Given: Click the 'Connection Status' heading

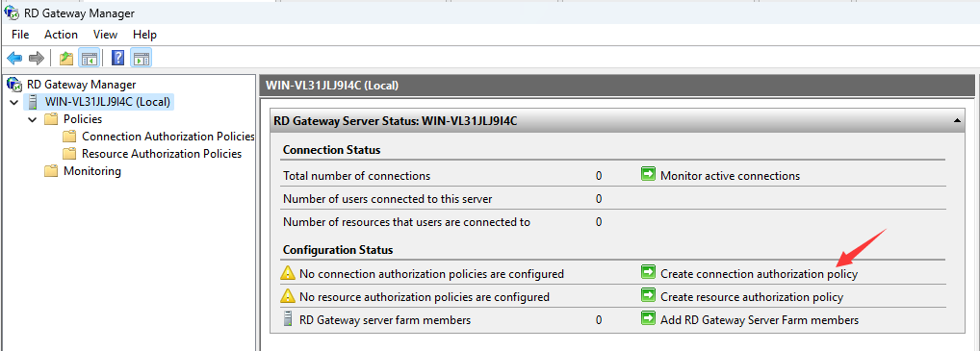Looking at the screenshot, I should [331, 150].
